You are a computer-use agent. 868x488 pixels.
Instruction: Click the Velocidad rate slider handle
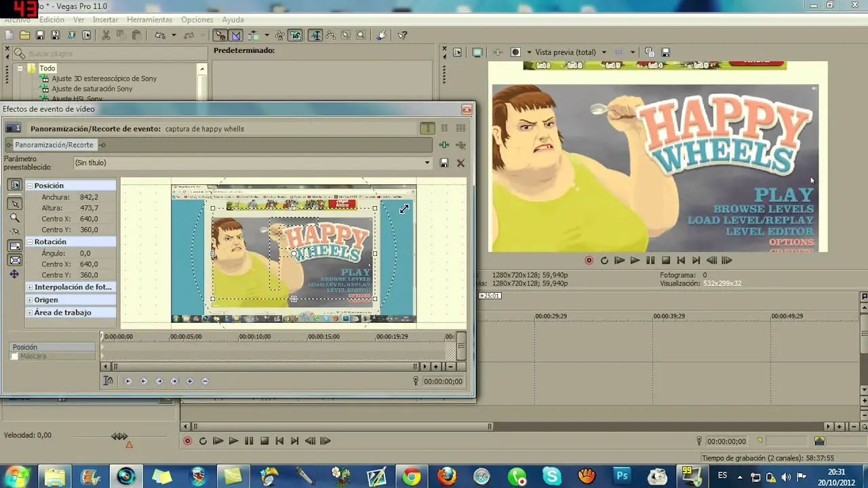[x=119, y=436]
